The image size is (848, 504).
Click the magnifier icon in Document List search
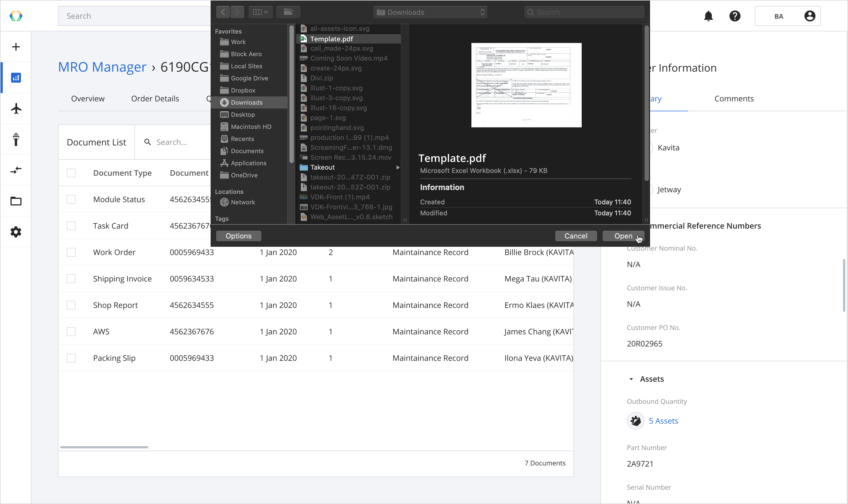(147, 142)
